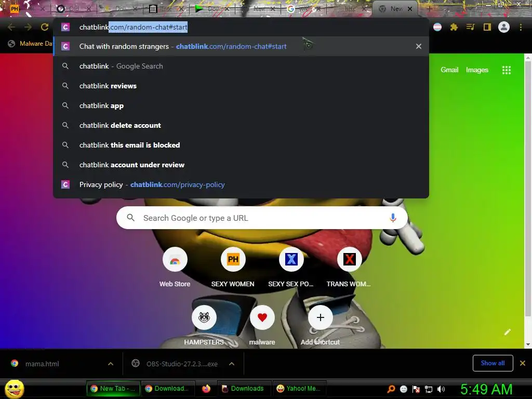
Task: Open the chatblink Privacy policy suggestion
Action: pos(241,184)
